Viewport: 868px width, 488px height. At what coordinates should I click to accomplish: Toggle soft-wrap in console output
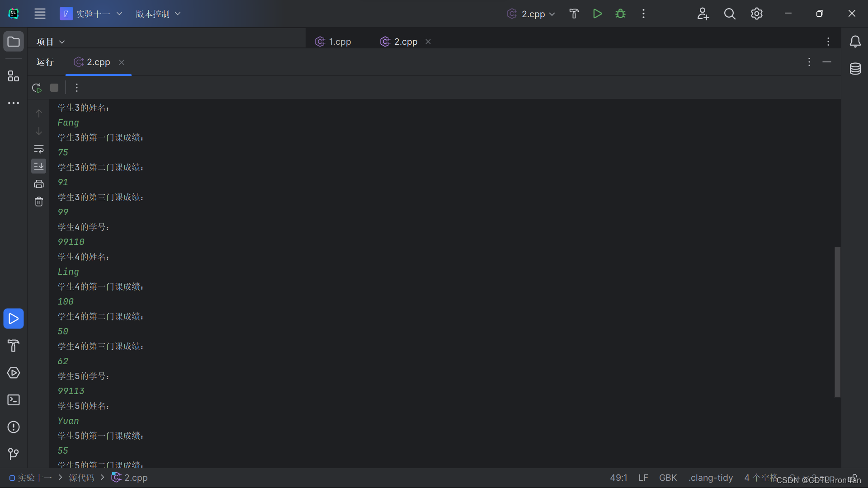[39, 149]
